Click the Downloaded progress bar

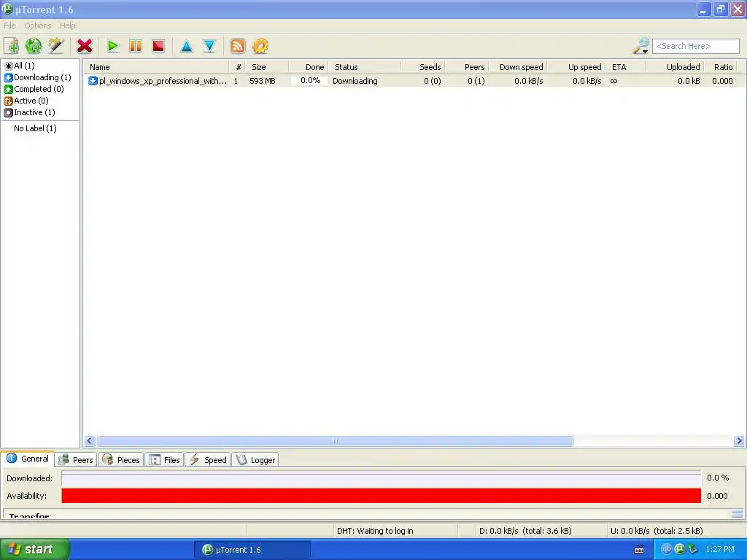point(381,478)
